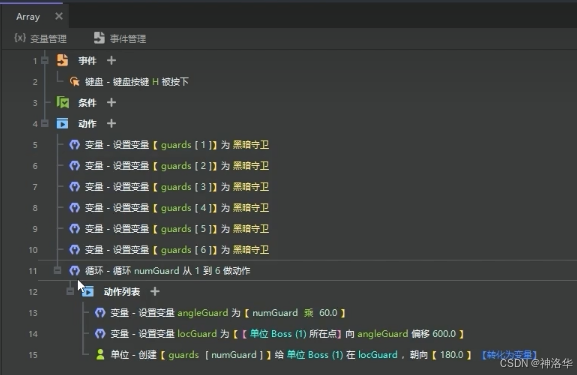This screenshot has width=577, height=375.
Task: Click variable icon on locGuard row
Action: [100, 334]
